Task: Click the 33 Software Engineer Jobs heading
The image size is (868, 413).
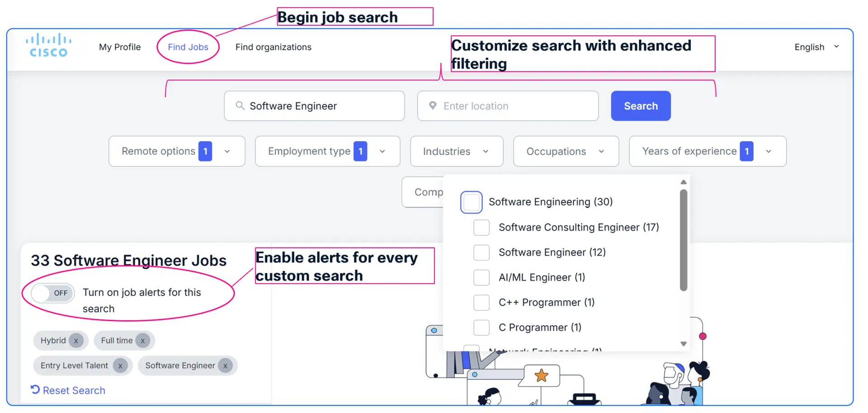Action: [128, 261]
